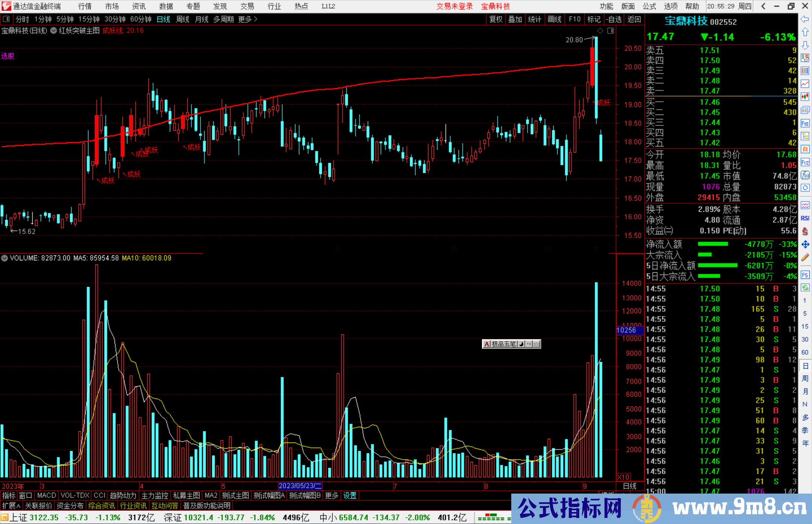Switch to the MACD indicator tab
The width and height of the screenshot is (812, 524).
pos(46,495)
